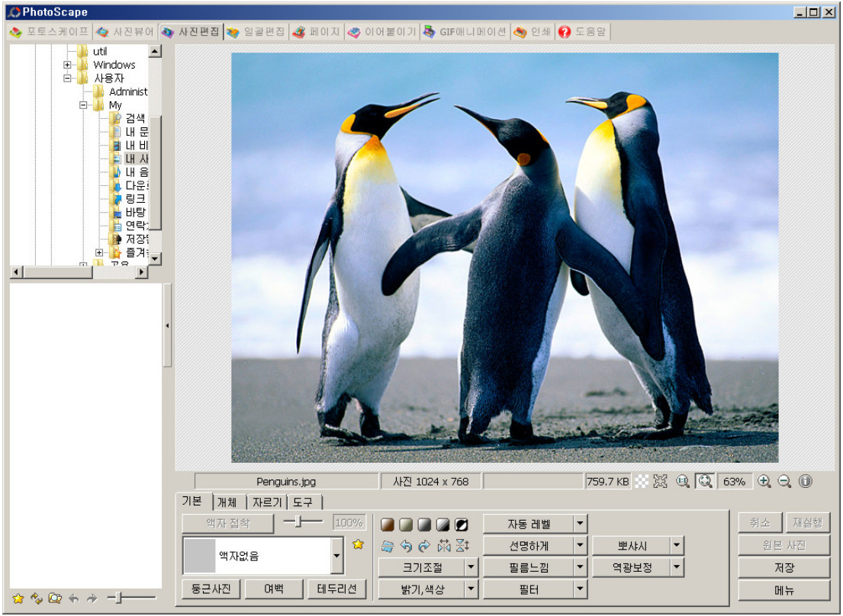Flip the photo horizontally
The height and width of the screenshot is (616, 843).
(443, 546)
